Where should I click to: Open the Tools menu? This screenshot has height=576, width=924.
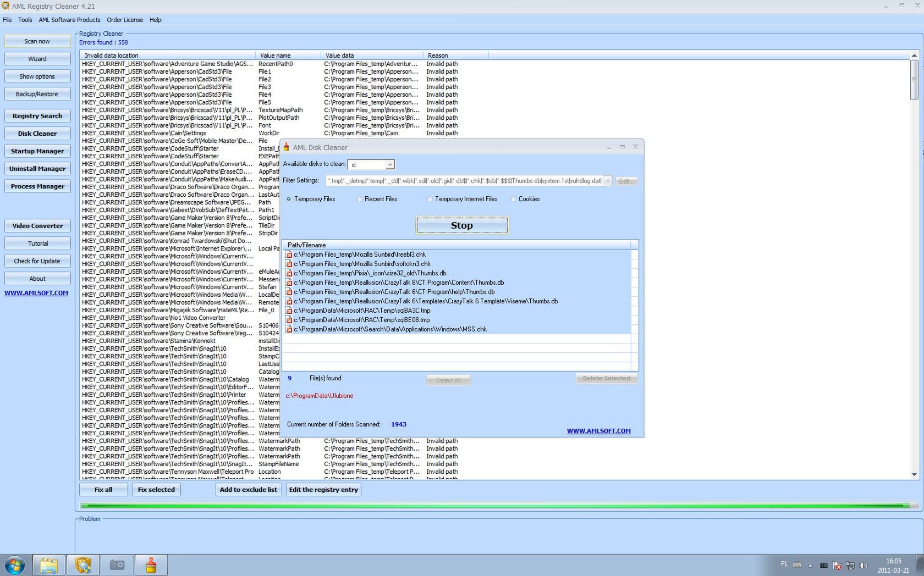click(25, 20)
